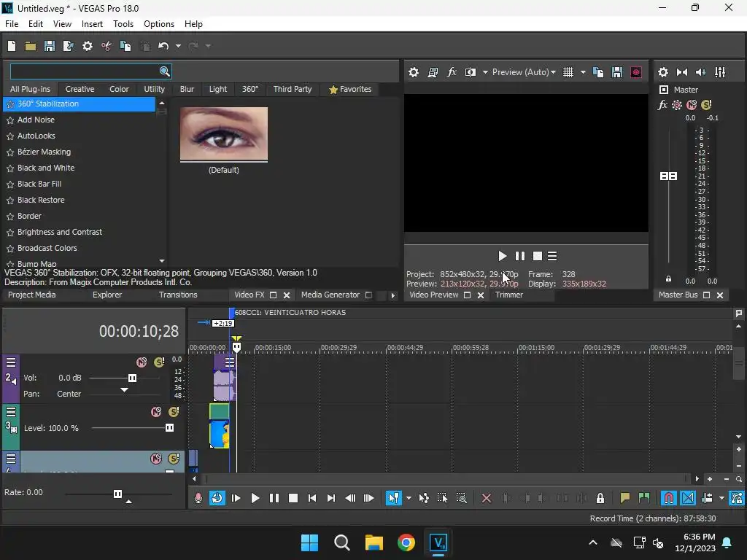Viewport: 747px width, 560px height.
Task: Play in the Video Preview window
Action: (x=502, y=256)
